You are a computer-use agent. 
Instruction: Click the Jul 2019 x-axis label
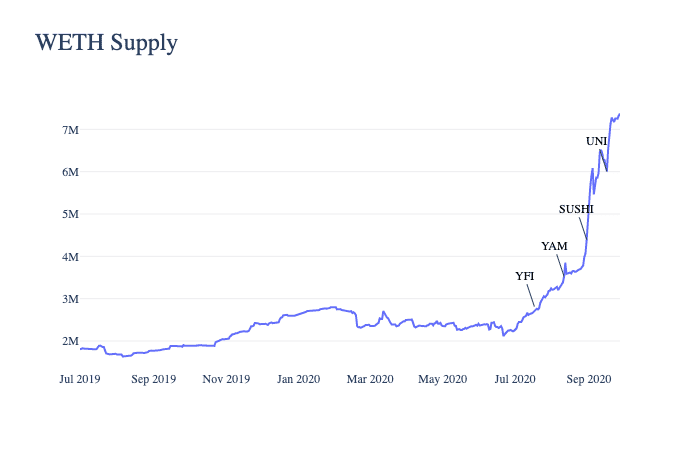pyautogui.click(x=80, y=379)
